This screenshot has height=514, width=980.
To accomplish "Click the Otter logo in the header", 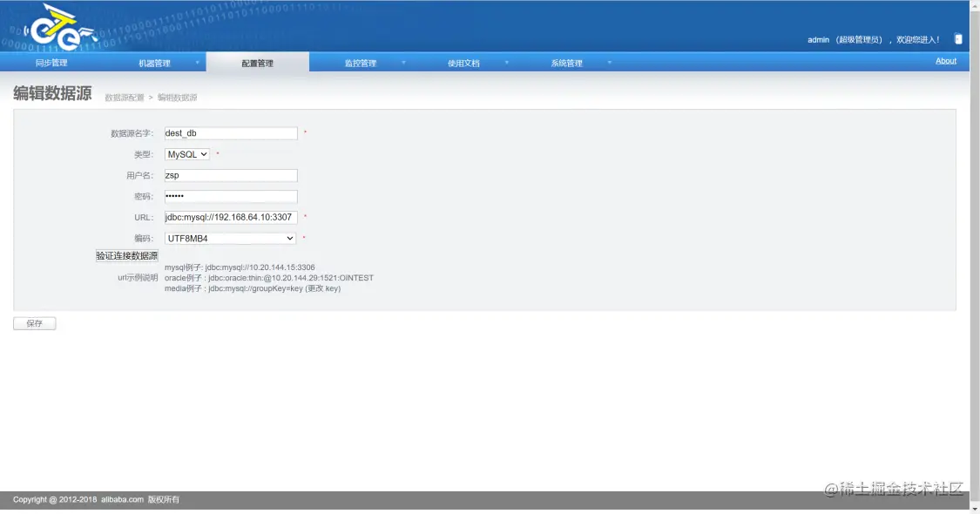I will 60,28.
